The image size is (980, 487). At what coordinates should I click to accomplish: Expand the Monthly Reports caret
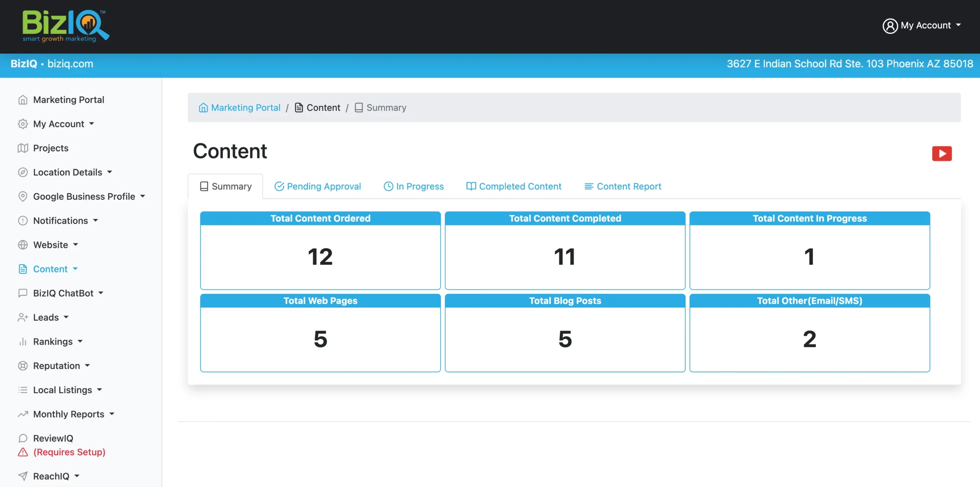point(112,414)
